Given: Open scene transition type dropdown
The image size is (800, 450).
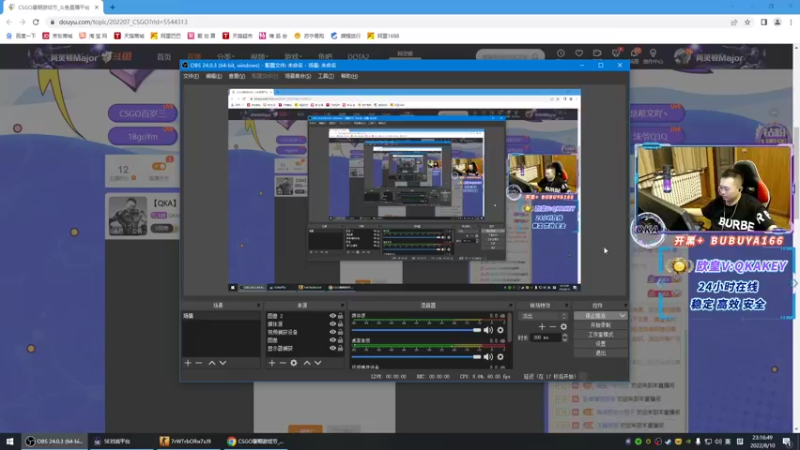Looking at the screenshot, I should [543, 316].
